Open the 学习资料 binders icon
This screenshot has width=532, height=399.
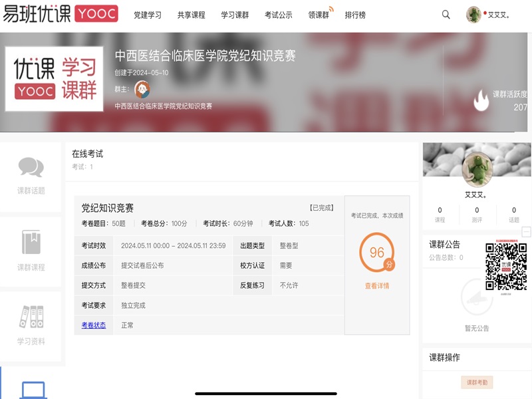(x=31, y=317)
